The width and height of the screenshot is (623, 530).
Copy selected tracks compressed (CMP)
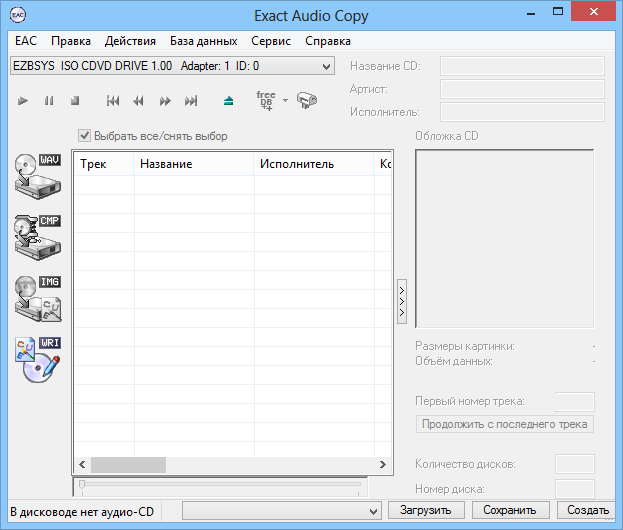38,238
